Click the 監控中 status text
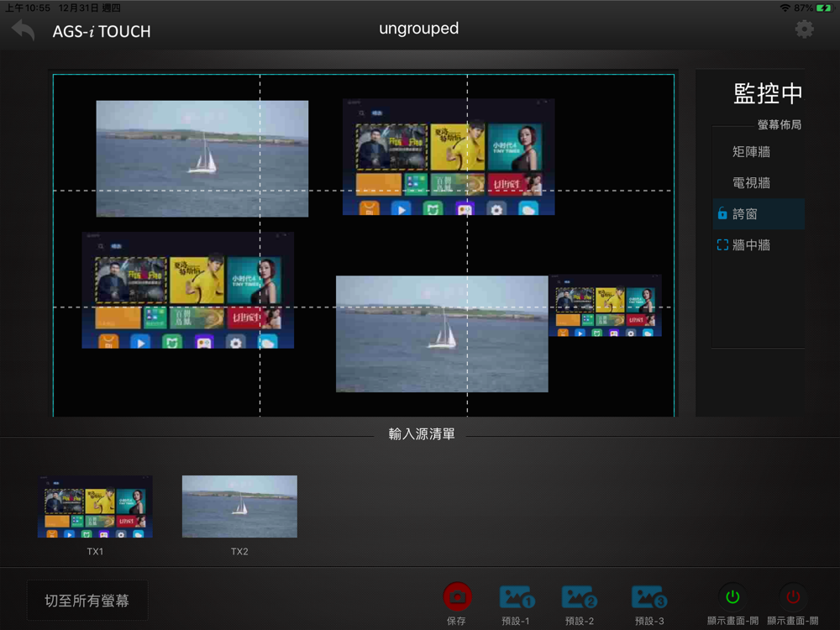This screenshot has height=630, width=840. point(768,94)
